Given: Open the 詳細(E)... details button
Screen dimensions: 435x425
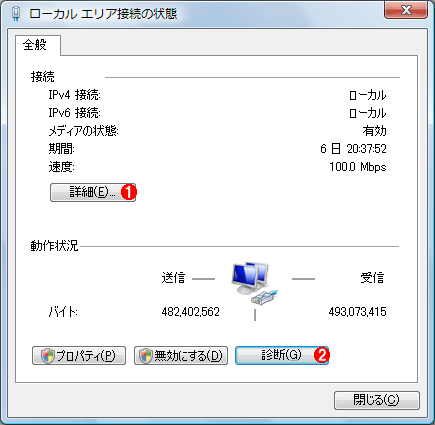Looking at the screenshot, I should click(93, 192).
